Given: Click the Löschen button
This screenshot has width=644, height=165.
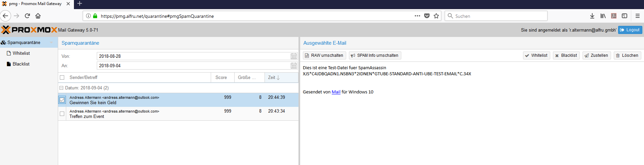Looking at the screenshot, I should [627, 55].
